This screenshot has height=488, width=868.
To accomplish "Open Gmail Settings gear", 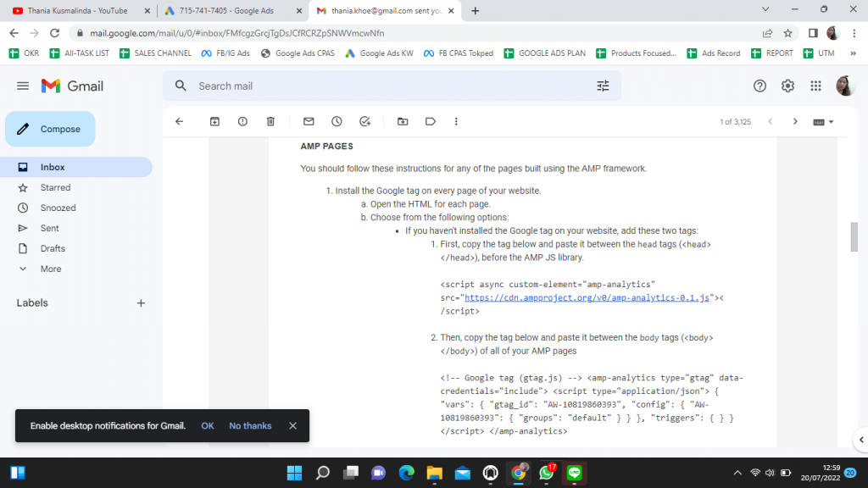I will coord(787,86).
